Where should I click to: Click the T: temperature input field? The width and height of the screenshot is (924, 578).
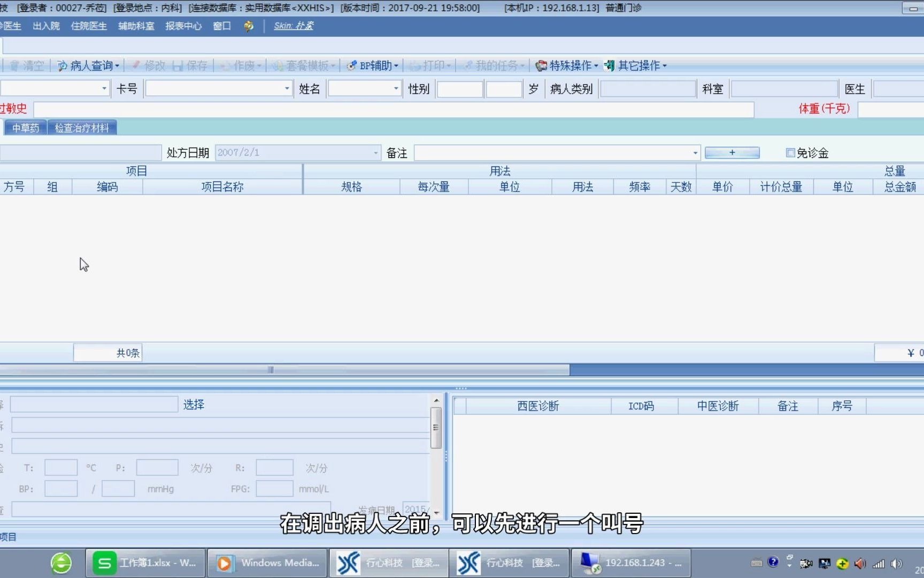click(x=61, y=468)
